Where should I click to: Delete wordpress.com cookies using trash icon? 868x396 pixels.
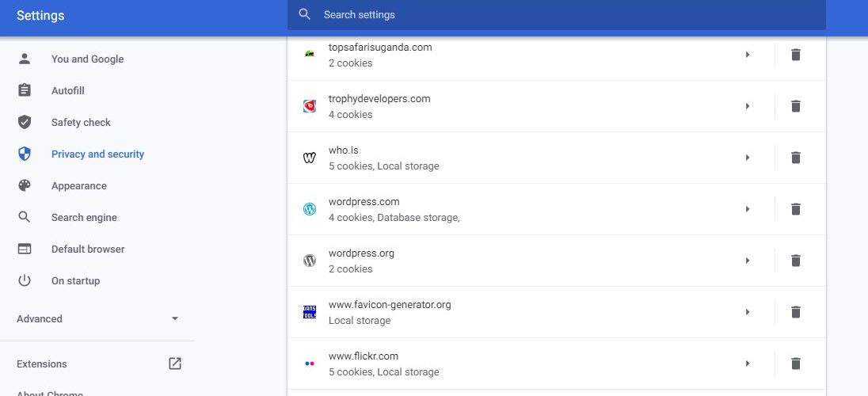click(x=795, y=209)
